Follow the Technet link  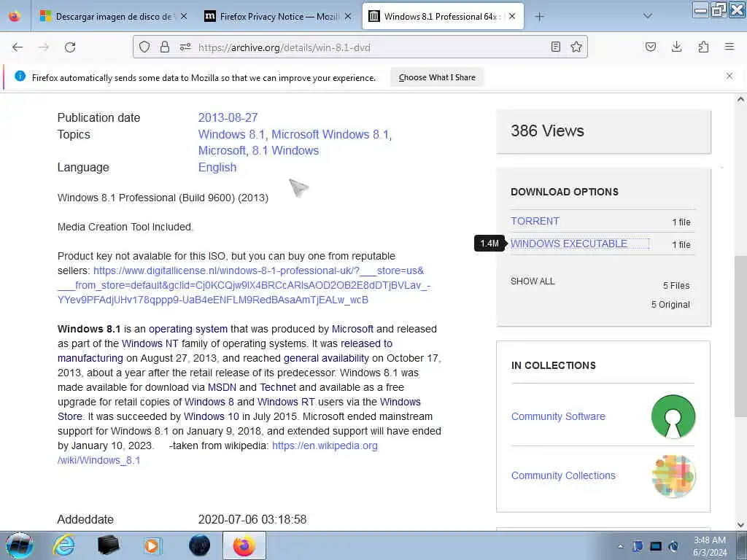(278, 387)
